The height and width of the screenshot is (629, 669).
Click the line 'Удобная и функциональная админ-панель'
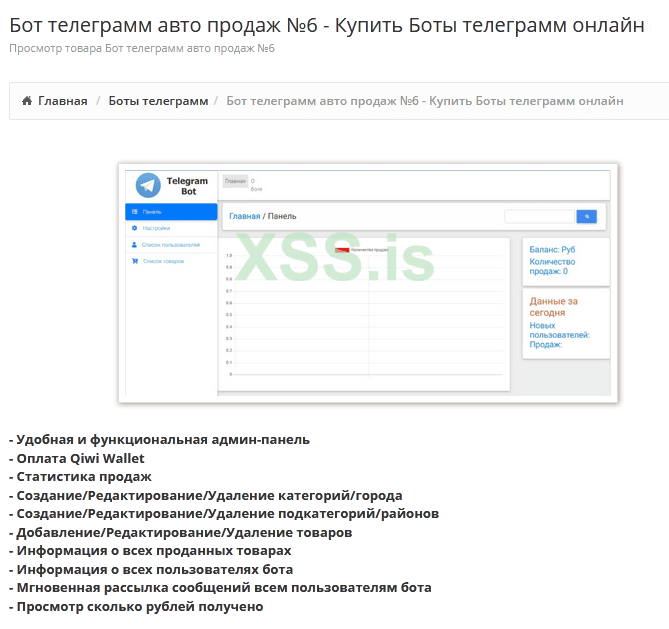(160, 440)
